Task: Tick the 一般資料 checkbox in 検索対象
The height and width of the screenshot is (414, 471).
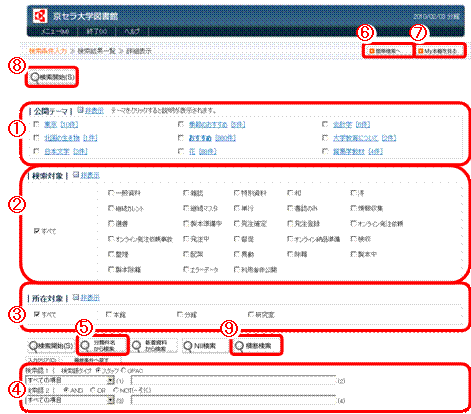Action: coord(111,193)
